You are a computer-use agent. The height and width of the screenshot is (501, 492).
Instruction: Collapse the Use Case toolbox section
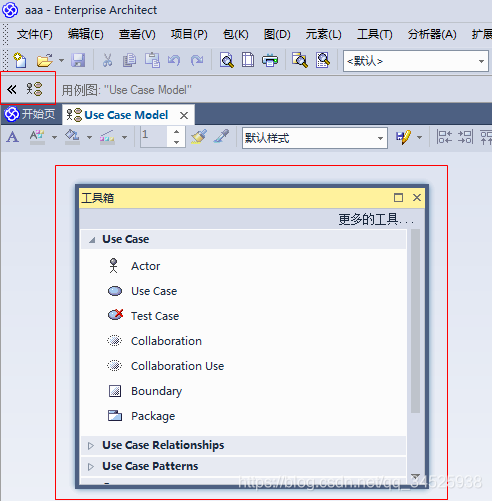(x=92, y=240)
